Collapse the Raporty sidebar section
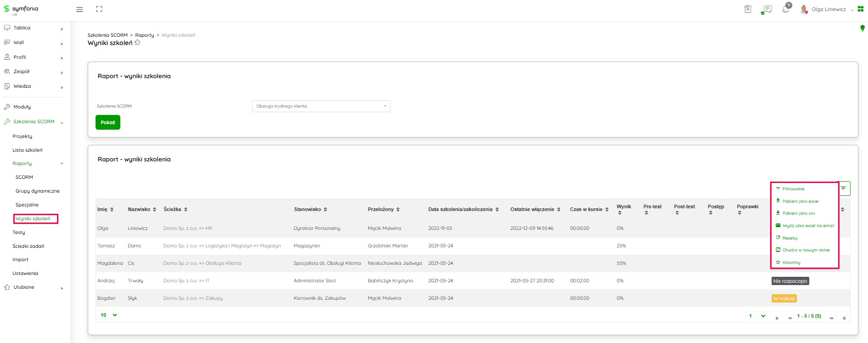This screenshot has width=868, height=343. 62,164
